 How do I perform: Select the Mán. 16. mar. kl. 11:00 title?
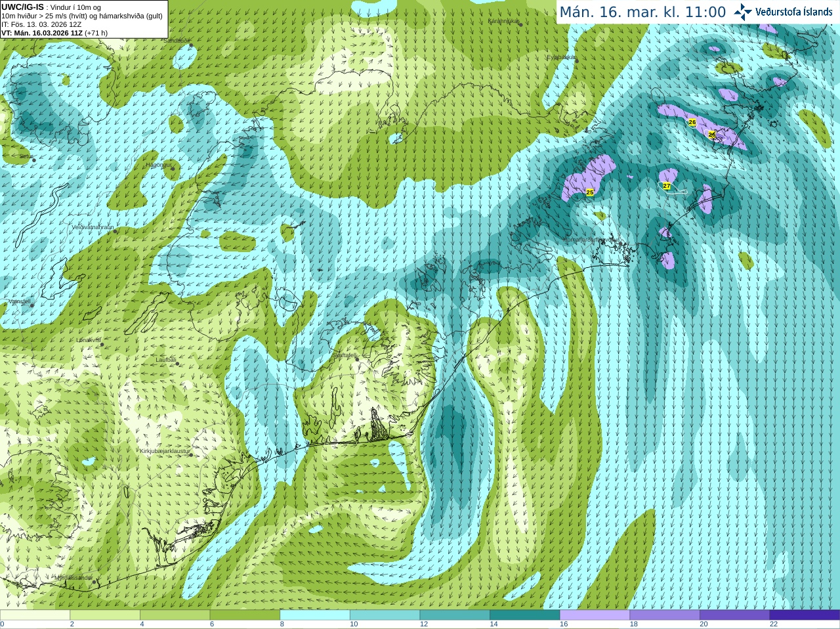click(x=642, y=12)
